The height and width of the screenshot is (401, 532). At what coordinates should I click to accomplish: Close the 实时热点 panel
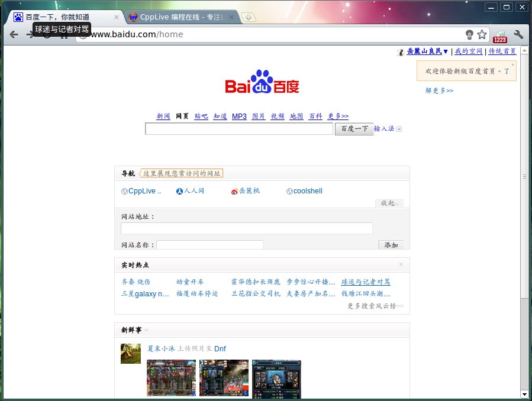click(401, 264)
